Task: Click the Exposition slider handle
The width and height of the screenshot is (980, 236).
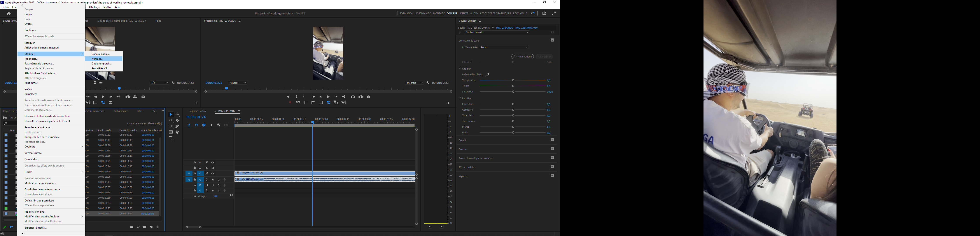Action: pyautogui.click(x=513, y=104)
